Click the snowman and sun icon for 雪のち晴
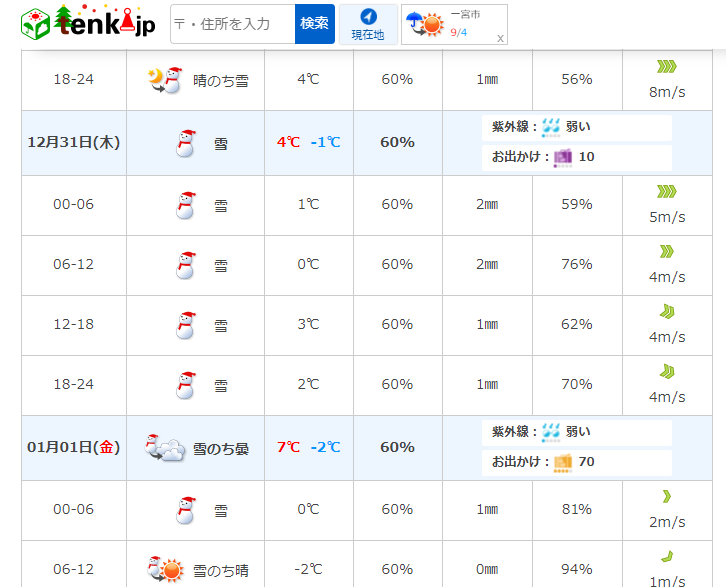726x587 pixels. coord(165,570)
